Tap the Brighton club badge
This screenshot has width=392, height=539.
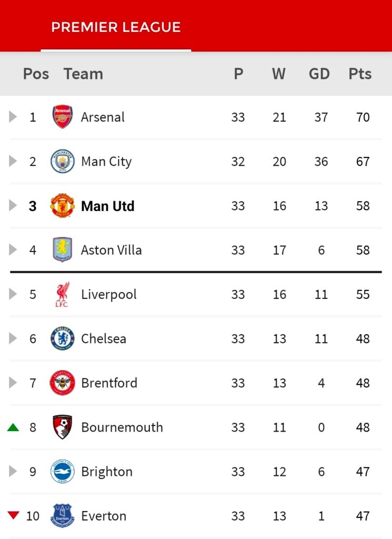coord(63,472)
